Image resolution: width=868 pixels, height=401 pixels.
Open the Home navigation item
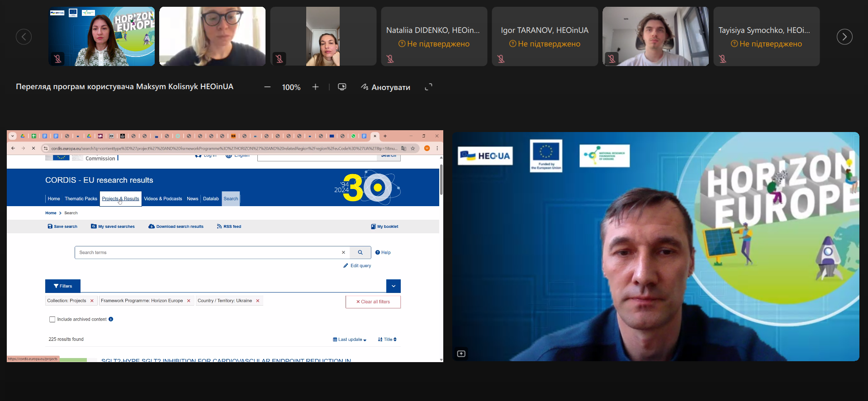(54, 198)
